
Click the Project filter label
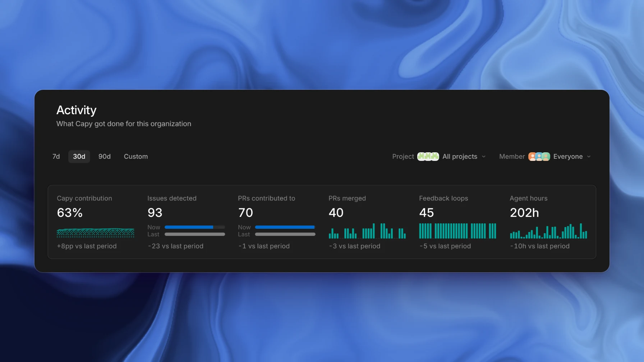[403, 157]
